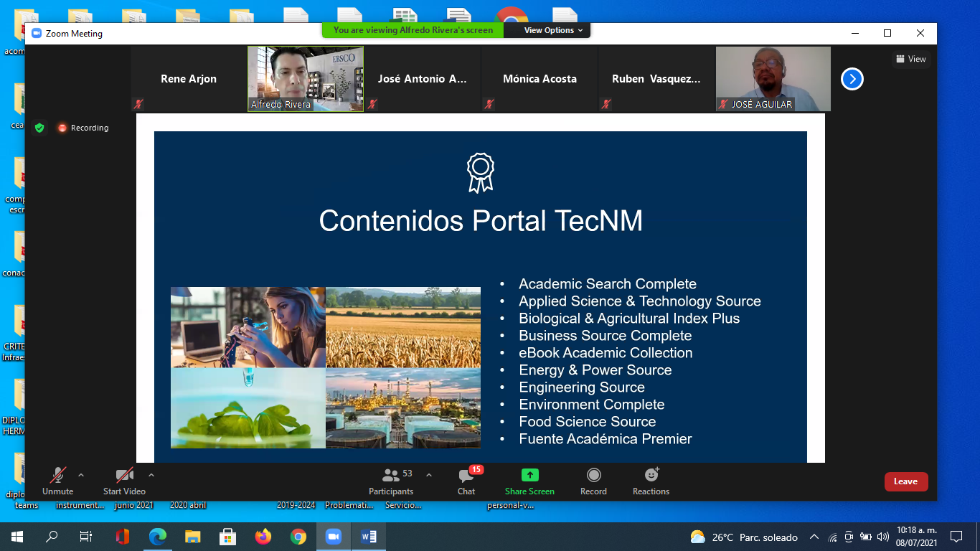Start Video in Zoom toolbar
The width and height of the screenshot is (980, 551).
click(x=124, y=481)
